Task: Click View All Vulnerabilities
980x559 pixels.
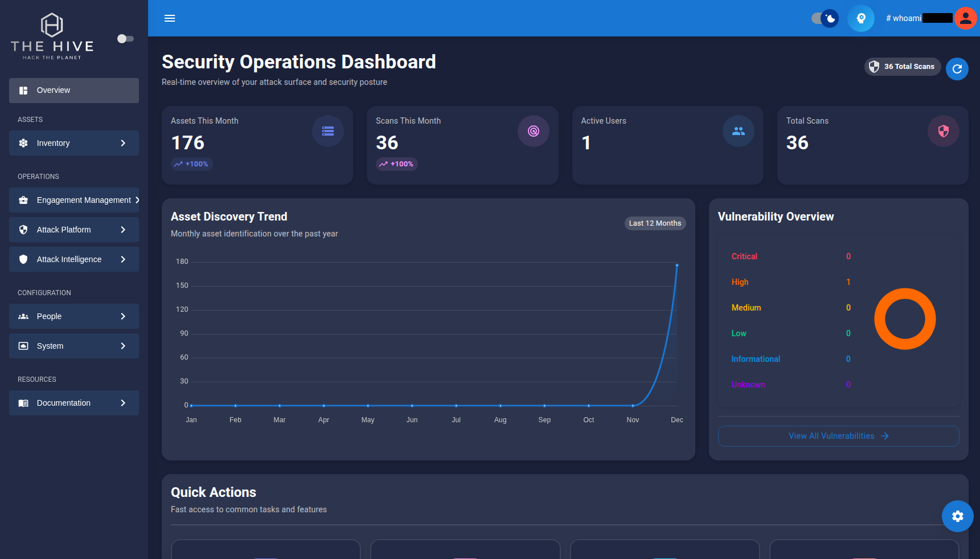Action: pos(838,436)
